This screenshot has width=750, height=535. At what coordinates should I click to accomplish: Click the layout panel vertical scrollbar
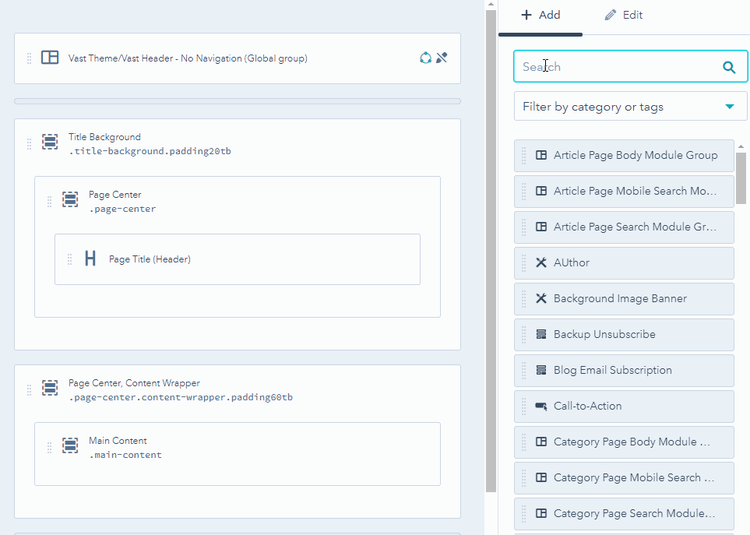coord(490,250)
